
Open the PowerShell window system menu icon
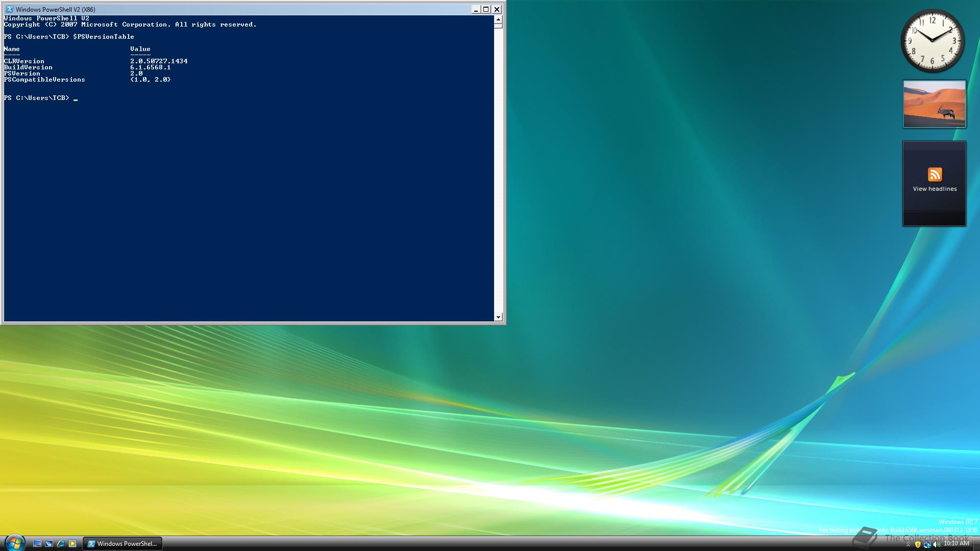(x=10, y=9)
